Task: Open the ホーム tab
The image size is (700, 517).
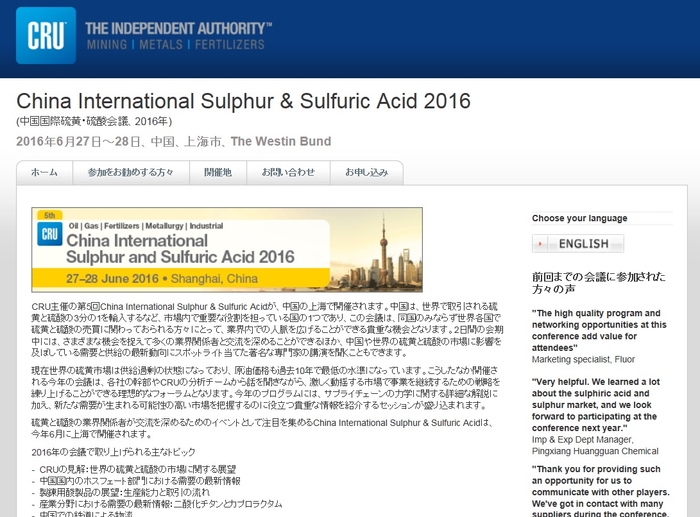Action: click(x=44, y=172)
